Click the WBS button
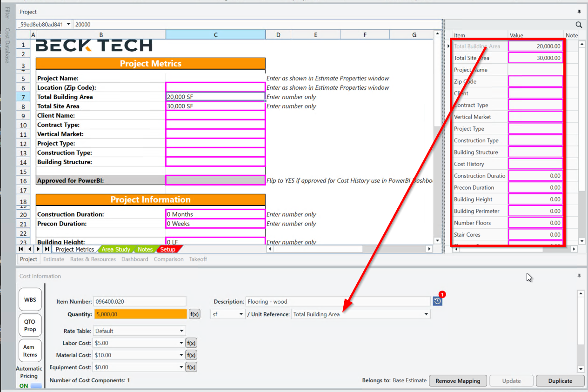Screen dimensions: 588x392 coord(30,299)
